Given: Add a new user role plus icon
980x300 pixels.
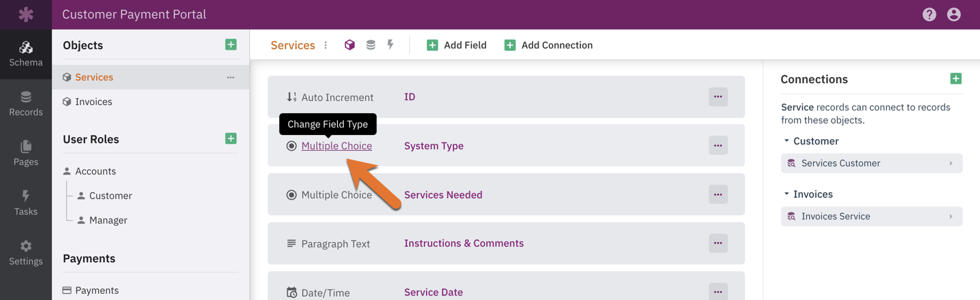Looking at the screenshot, I should click(231, 138).
